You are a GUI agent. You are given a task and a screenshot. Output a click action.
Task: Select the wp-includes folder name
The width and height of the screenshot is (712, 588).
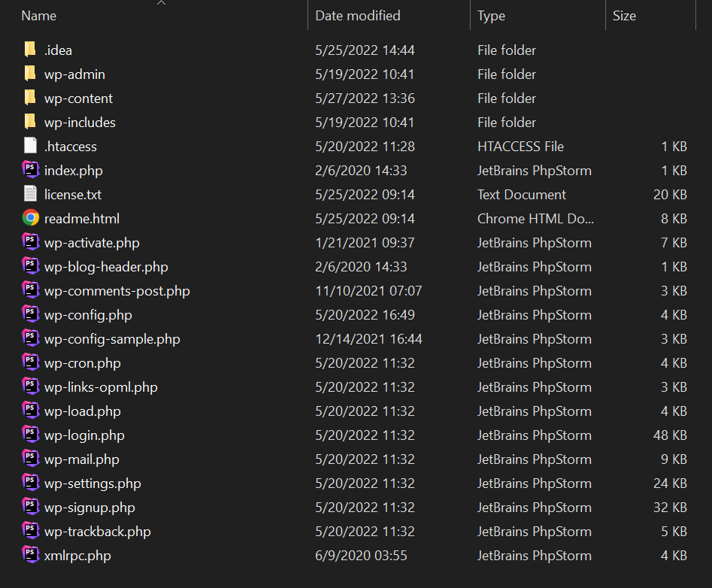click(x=80, y=123)
